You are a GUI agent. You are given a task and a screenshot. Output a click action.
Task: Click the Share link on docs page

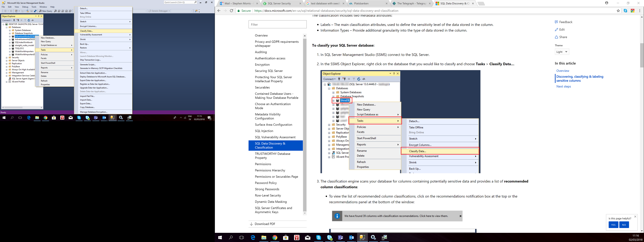point(561,37)
